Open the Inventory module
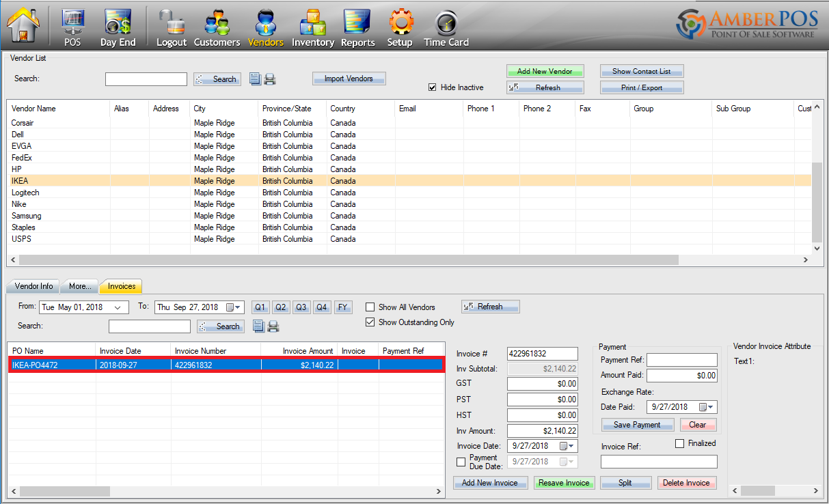Image resolution: width=829 pixels, height=504 pixels. tap(313, 29)
